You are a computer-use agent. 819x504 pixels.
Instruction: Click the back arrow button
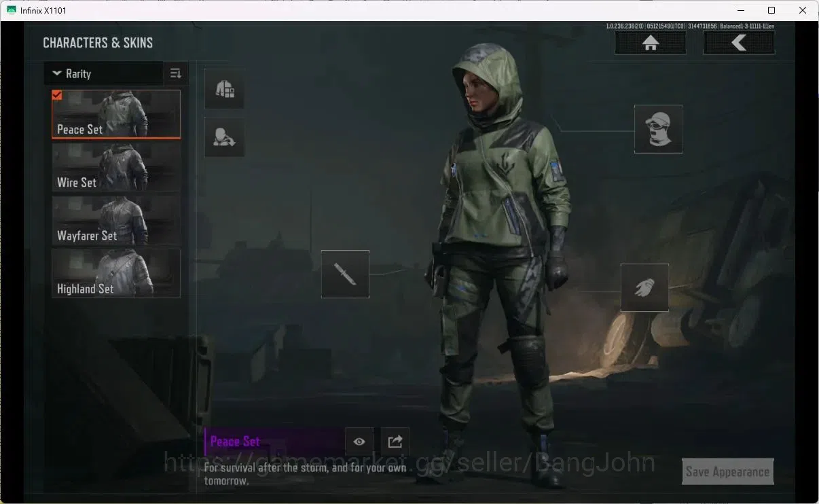[x=739, y=43]
